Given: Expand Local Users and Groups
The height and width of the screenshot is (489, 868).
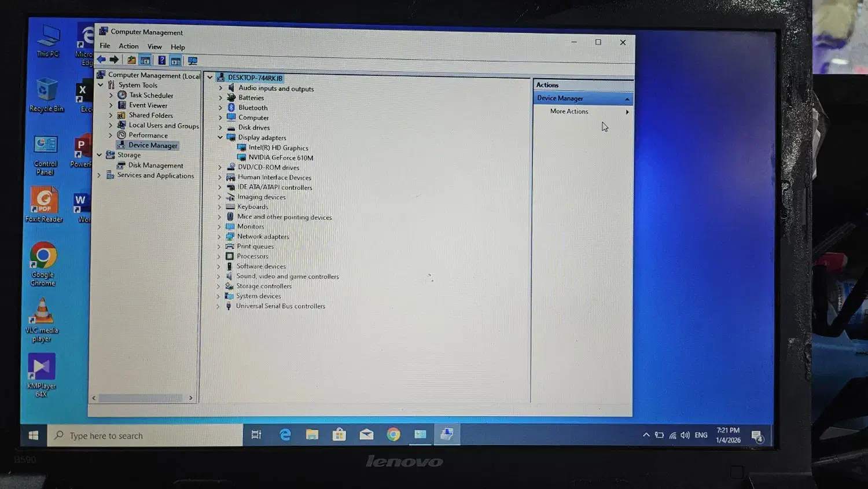Looking at the screenshot, I should [x=111, y=125].
